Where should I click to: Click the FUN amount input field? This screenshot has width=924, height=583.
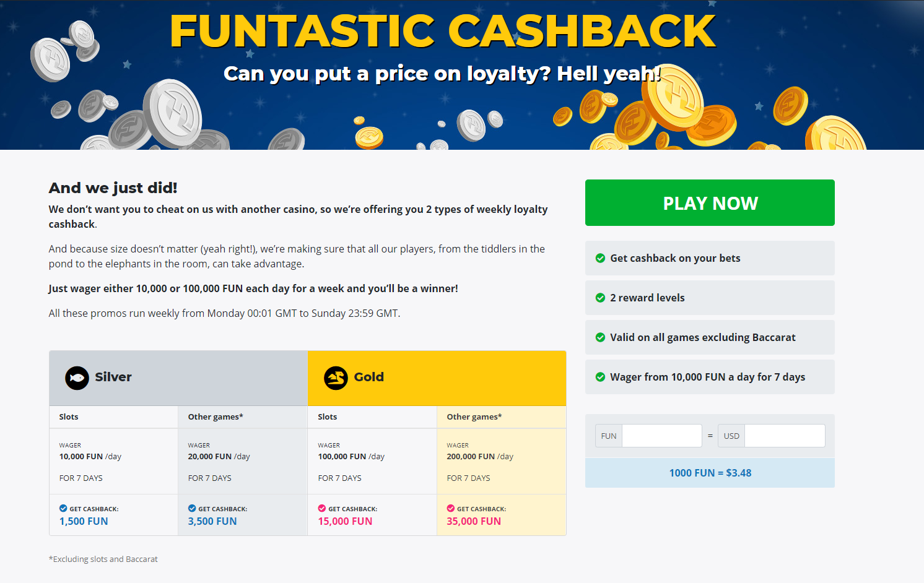pyautogui.click(x=661, y=436)
